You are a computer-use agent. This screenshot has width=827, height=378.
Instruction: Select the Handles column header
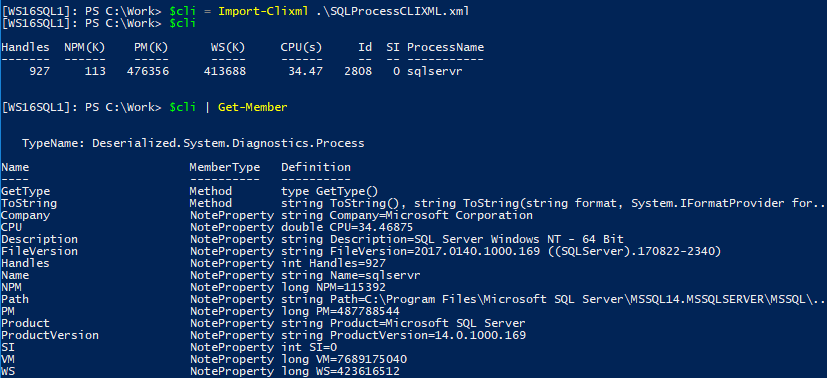pyautogui.click(x=25, y=47)
